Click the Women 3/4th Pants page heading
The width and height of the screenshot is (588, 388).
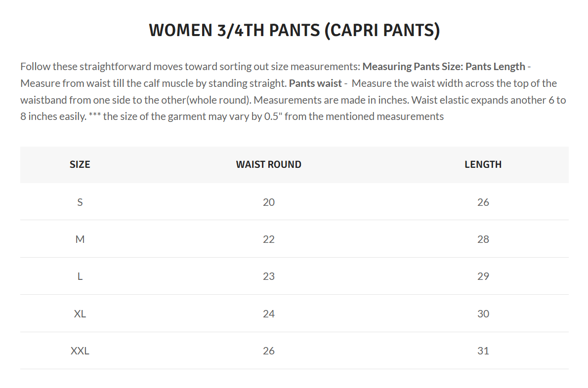294,31
